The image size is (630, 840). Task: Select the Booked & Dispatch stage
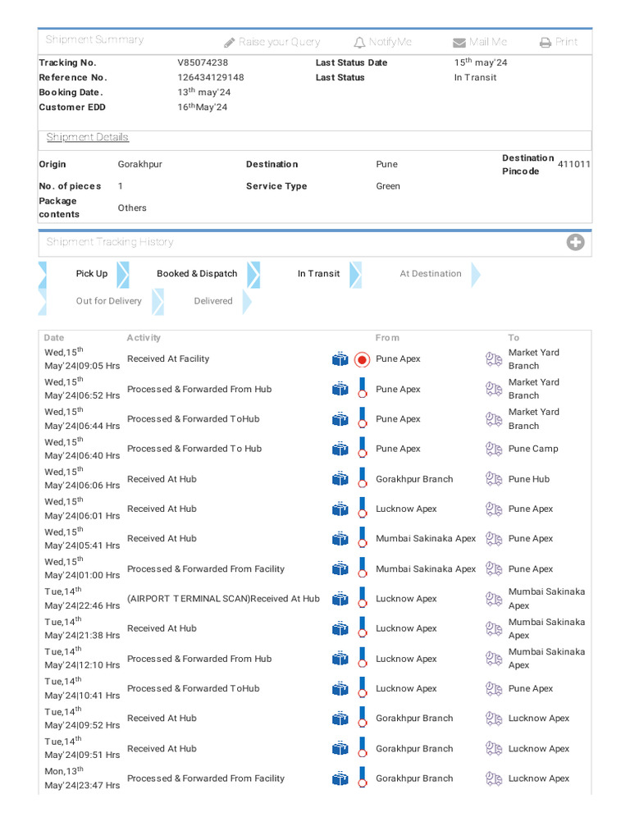tap(197, 274)
